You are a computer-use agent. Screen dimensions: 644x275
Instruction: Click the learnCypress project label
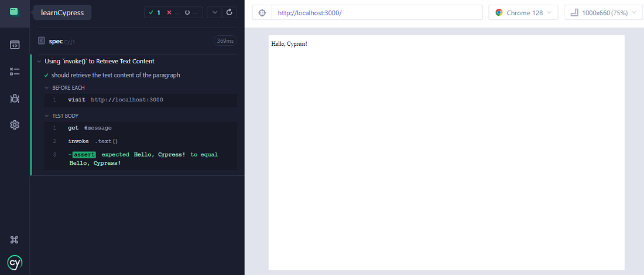click(63, 13)
